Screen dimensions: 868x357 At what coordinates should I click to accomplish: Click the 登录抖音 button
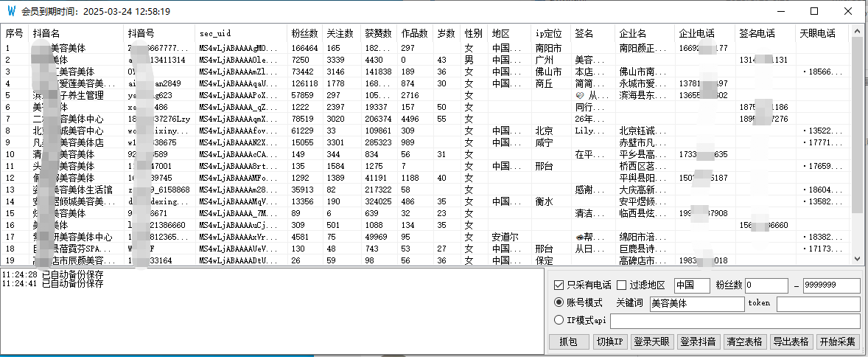(x=699, y=342)
